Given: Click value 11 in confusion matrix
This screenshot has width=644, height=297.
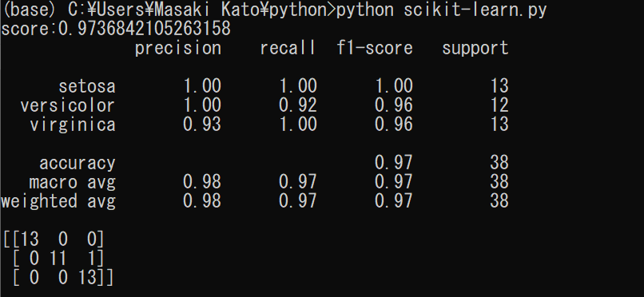Looking at the screenshot, I should click(x=58, y=259).
